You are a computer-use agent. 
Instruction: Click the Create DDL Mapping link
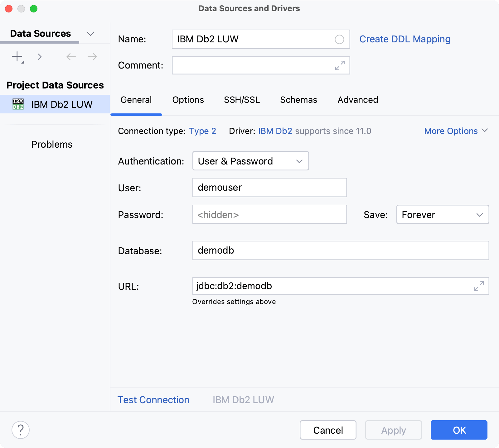[x=405, y=39]
